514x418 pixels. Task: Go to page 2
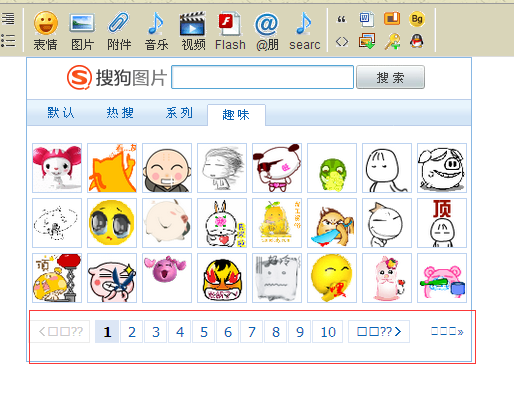click(x=132, y=332)
